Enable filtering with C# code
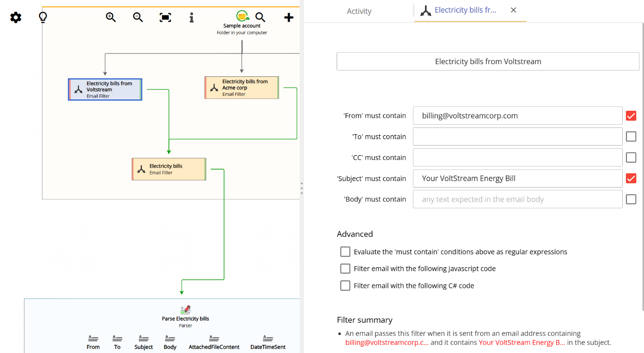This screenshot has width=644, height=353. point(345,285)
